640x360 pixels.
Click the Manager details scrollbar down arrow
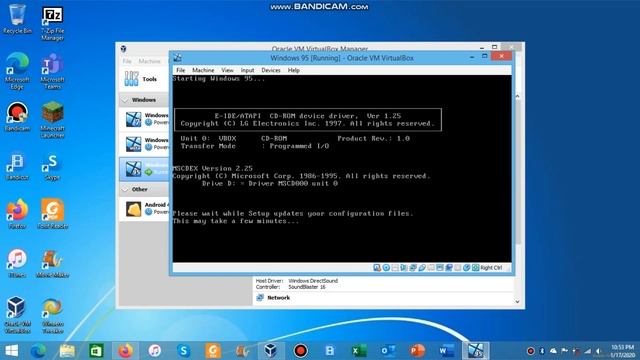[x=518, y=302]
